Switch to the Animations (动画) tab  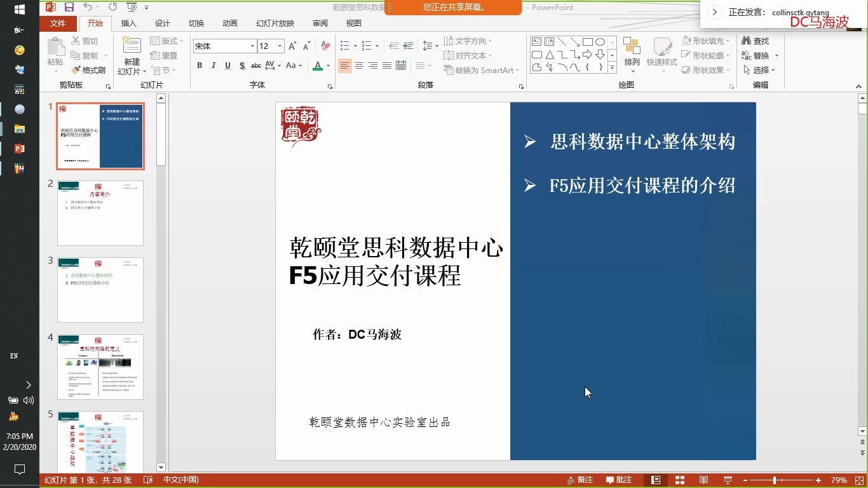point(230,24)
